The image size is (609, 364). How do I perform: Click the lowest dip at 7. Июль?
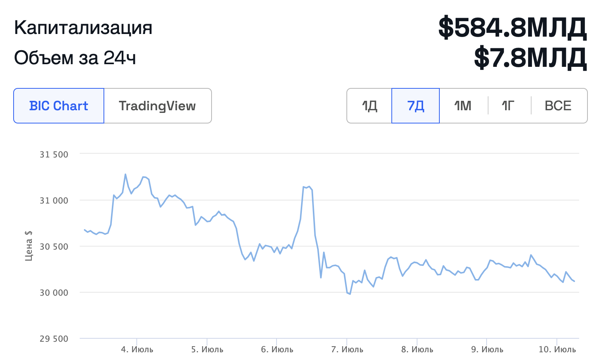350,294
